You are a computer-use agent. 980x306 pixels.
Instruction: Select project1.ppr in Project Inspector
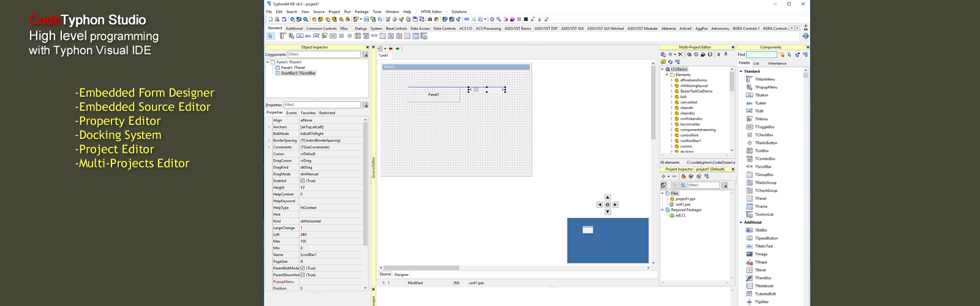[x=685, y=199]
